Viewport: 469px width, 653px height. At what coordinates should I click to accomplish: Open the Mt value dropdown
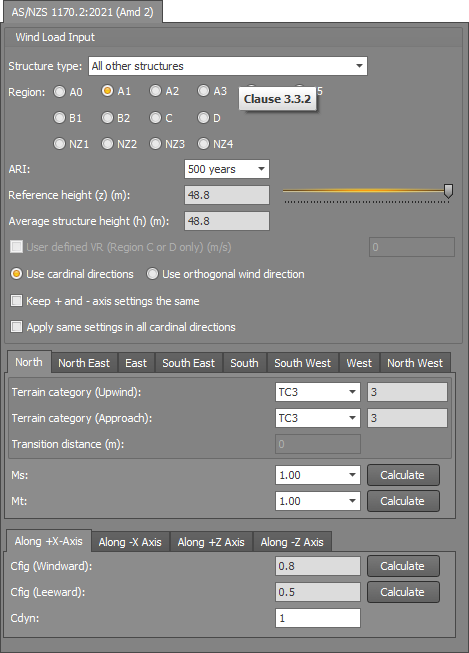pyautogui.click(x=318, y=501)
